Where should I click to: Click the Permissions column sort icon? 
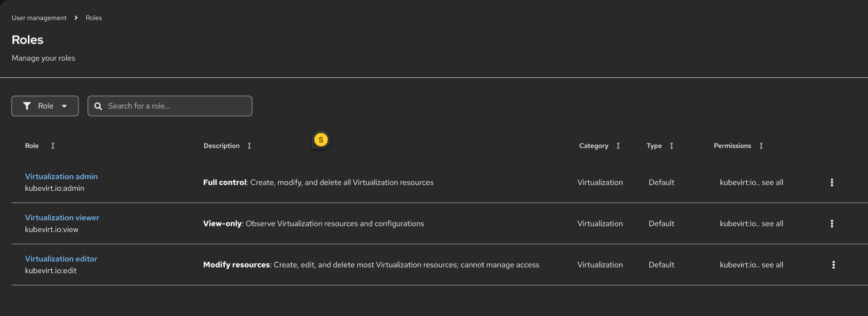tap(761, 146)
